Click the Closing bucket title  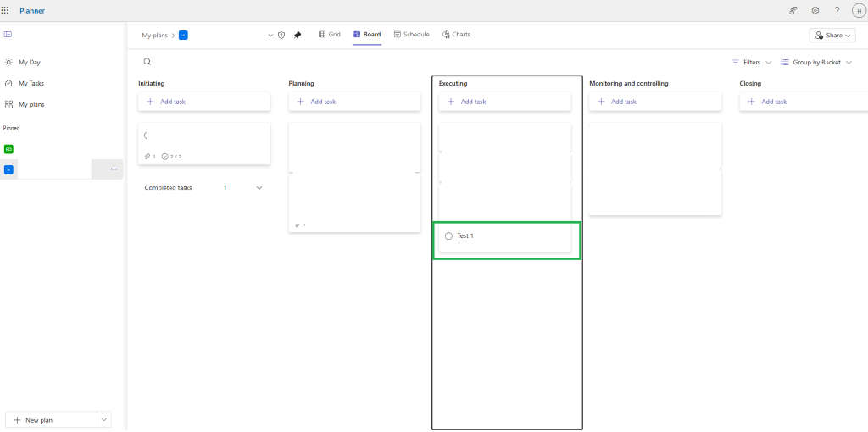[750, 84]
